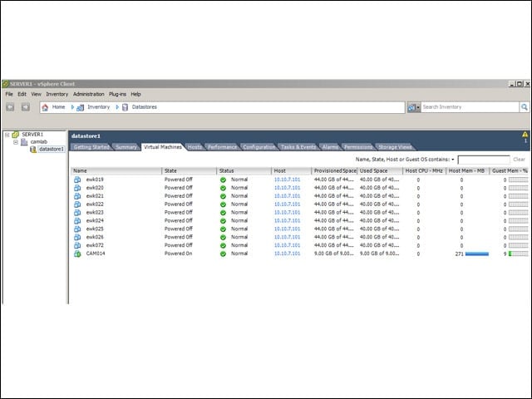Image resolution: width=532 pixels, height=399 pixels.
Task: Click the ewk022 virtual machine icon
Action: click(77, 204)
